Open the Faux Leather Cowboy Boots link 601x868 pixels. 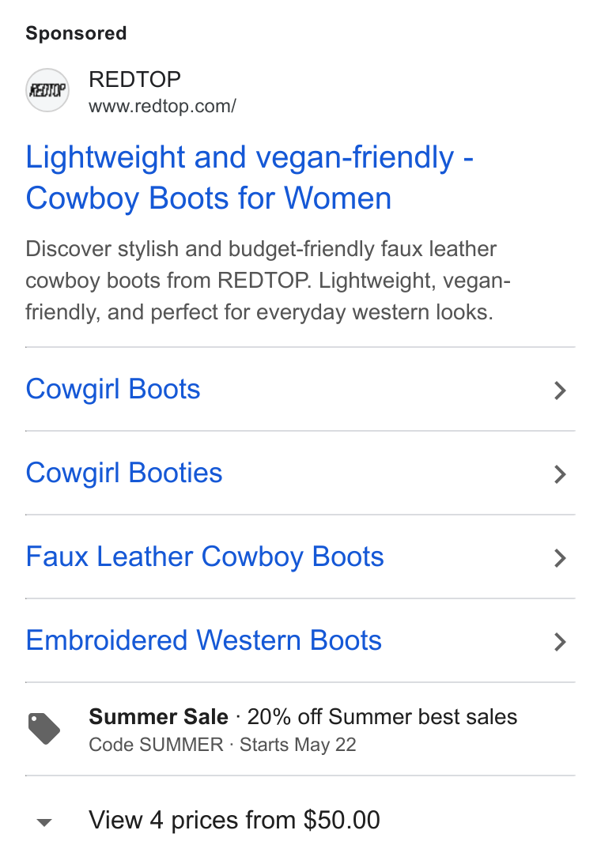coord(205,557)
